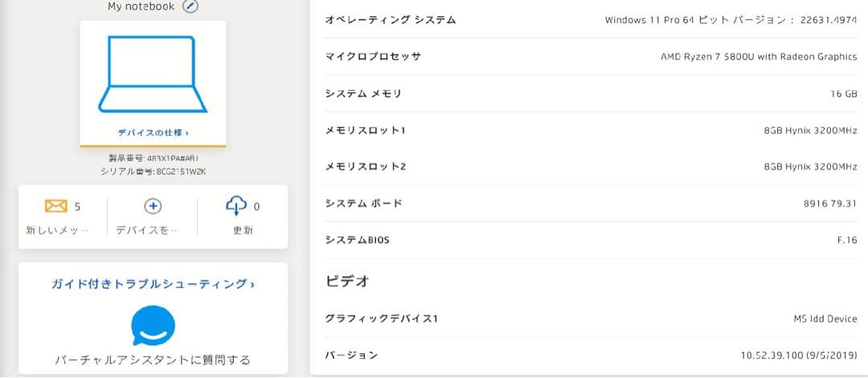Screen dimensions: 868x378
Task: Click バーチャルアシスタントに質問する text
Action: [x=153, y=360]
